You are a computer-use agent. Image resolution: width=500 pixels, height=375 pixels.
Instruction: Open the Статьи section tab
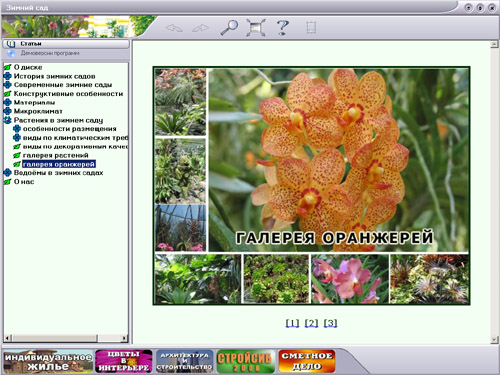pyautogui.click(x=66, y=44)
